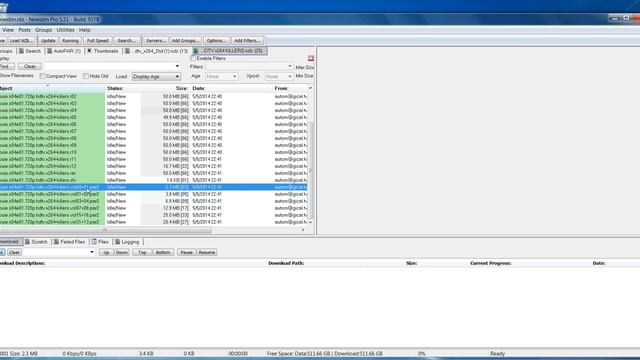Open the Display Age dropdown
This screenshot has width=640, height=360.
point(156,76)
